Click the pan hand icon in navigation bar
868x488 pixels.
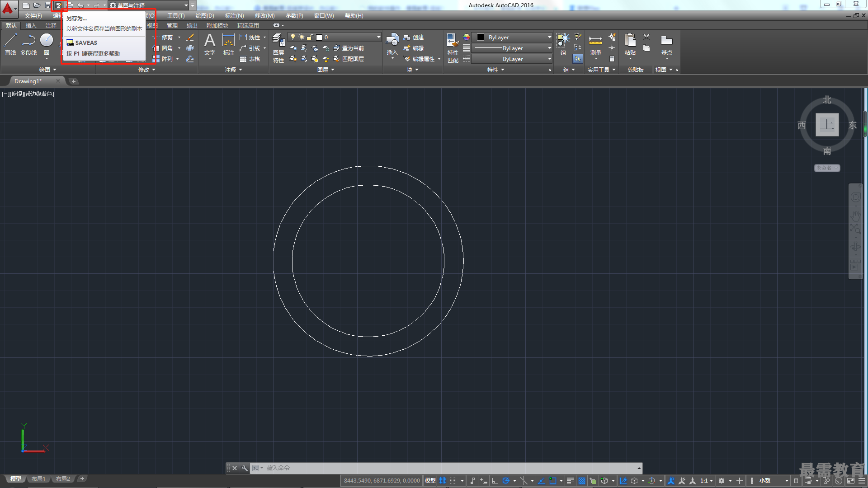click(855, 216)
